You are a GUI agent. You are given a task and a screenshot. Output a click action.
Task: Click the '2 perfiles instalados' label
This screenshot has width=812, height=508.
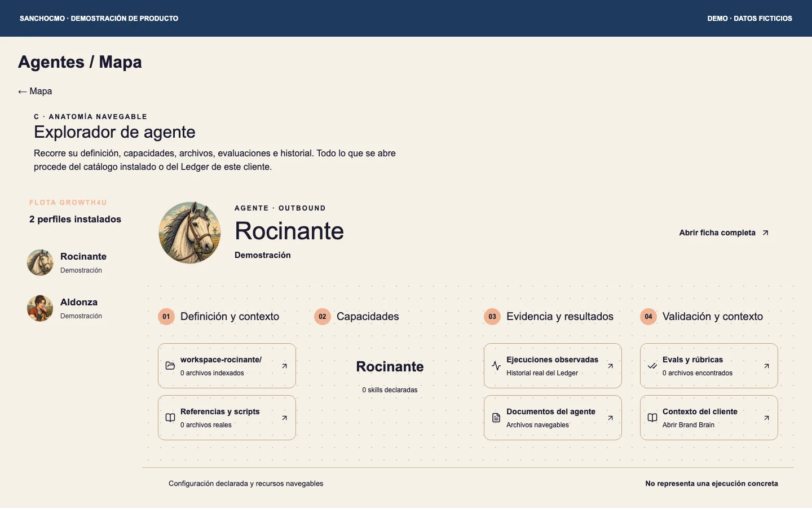(75, 219)
